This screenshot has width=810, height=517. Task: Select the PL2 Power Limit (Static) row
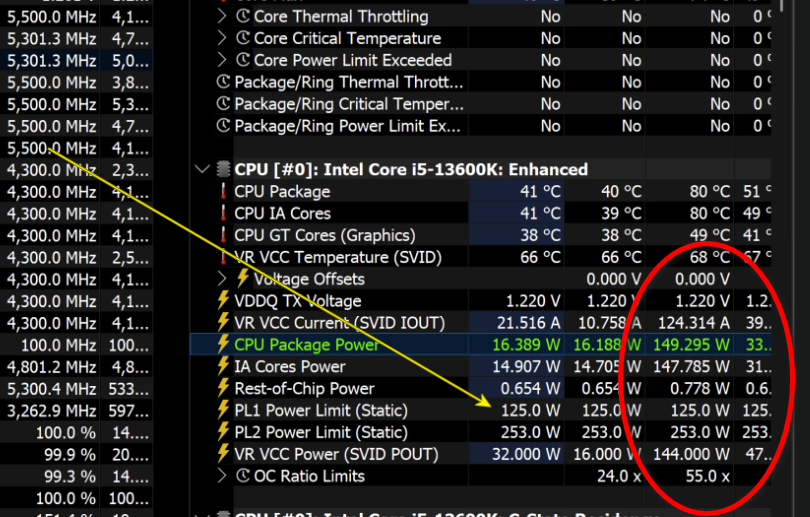(480, 432)
